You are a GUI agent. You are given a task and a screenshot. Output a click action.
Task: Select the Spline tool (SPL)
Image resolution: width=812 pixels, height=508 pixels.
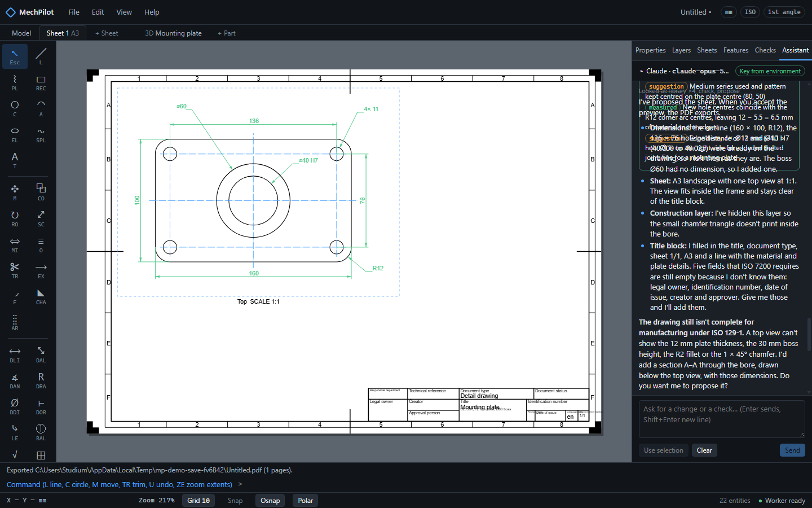41,134
